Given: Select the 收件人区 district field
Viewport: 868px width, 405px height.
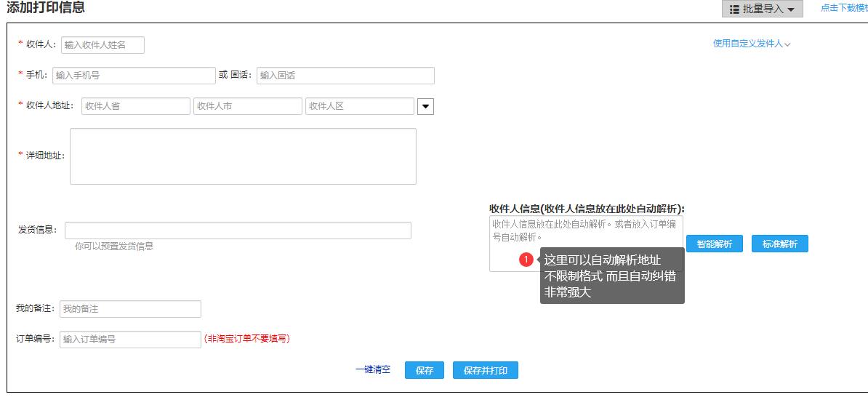Looking at the screenshot, I should click(x=360, y=106).
